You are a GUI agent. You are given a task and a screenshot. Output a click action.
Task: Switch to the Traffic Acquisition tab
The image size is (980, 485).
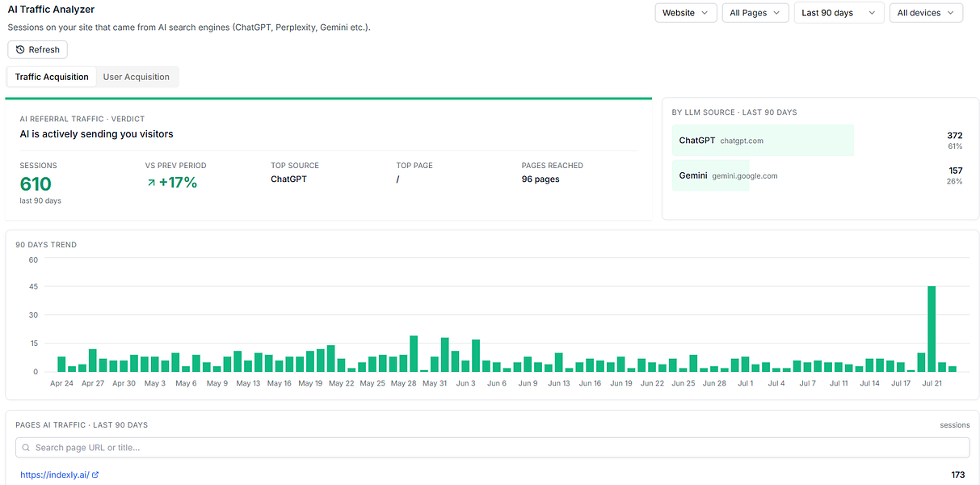coord(52,77)
